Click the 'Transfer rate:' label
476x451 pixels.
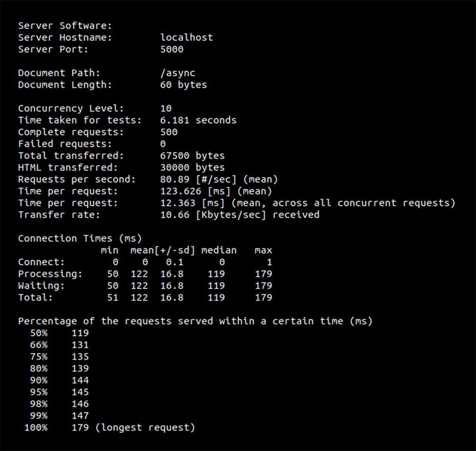[59, 215]
